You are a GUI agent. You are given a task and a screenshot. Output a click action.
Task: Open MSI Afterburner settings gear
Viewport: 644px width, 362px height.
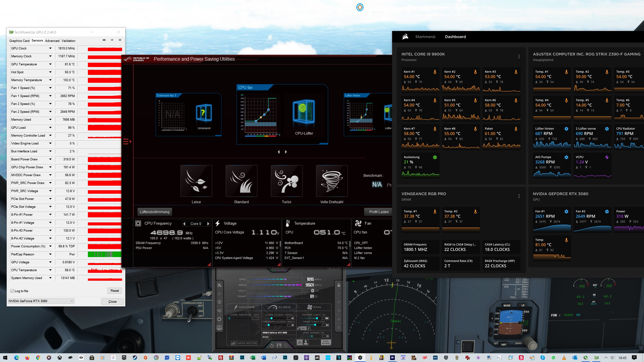(x=219, y=319)
